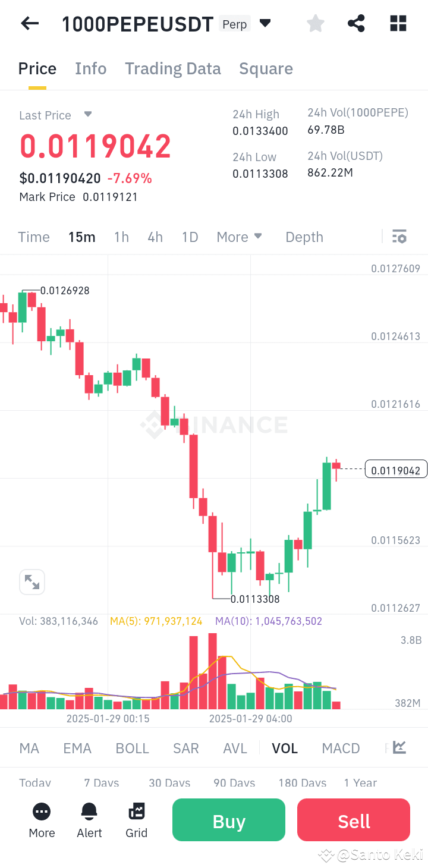The height and width of the screenshot is (868, 428).
Task: Open the More timeframes dropdown
Action: 240,237
